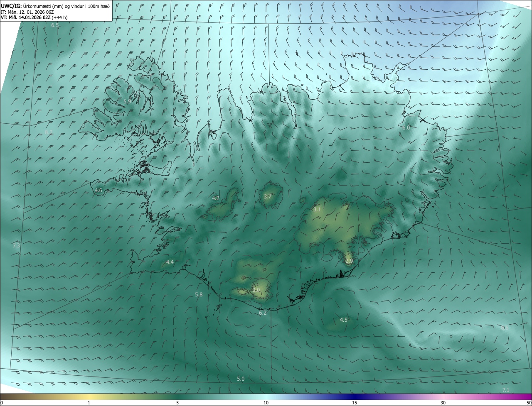The width and height of the screenshot is (532, 406).
Task: Click the 4.6 value label
Action: point(99,191)
